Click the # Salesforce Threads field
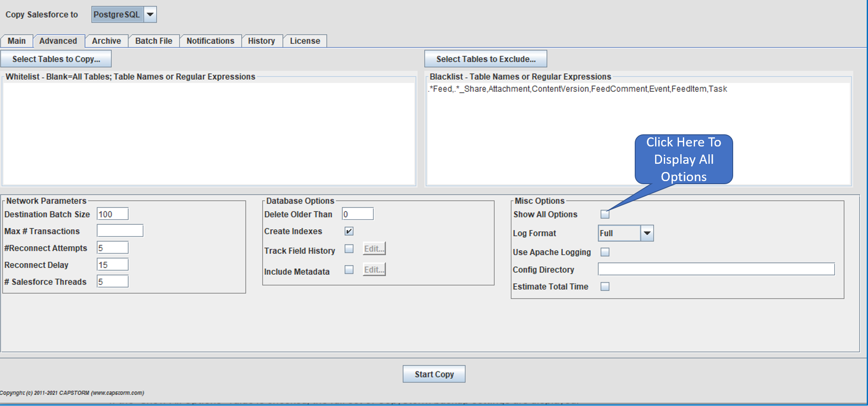The image size is (868, 406). tap(113, 282)
